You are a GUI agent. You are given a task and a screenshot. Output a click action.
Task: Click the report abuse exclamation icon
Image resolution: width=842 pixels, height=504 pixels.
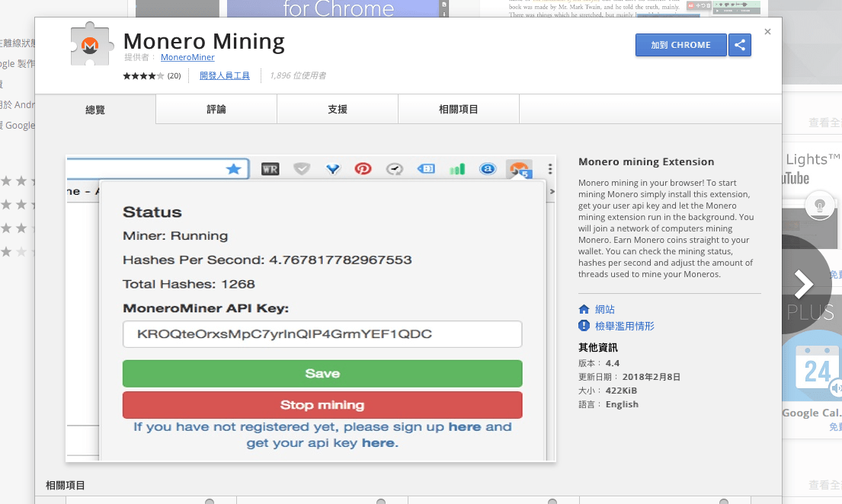click(x=584, y=326)
